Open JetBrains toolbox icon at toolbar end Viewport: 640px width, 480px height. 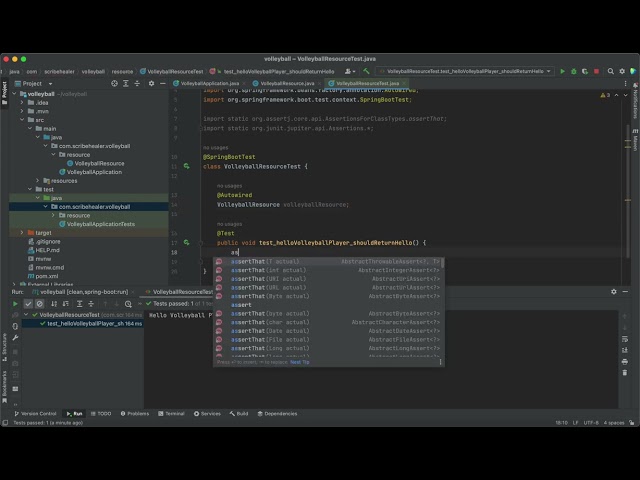(x=633, y=71)
